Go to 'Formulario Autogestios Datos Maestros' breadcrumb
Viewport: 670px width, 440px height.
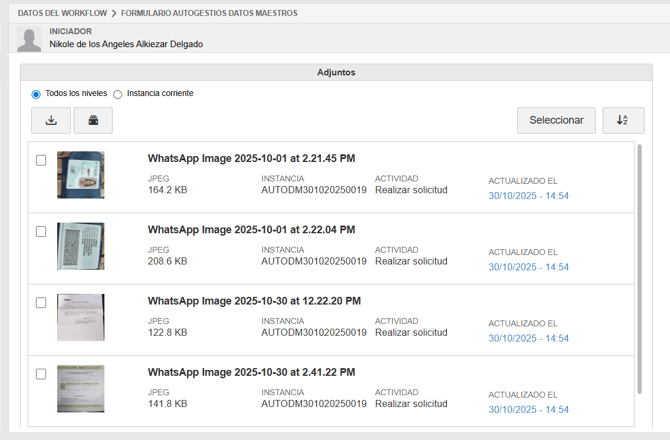click(209, 13)
